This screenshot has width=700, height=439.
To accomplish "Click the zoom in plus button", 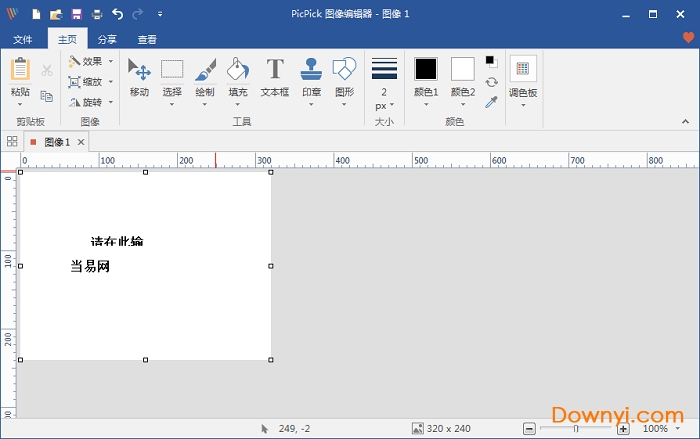I will (623, 428).
